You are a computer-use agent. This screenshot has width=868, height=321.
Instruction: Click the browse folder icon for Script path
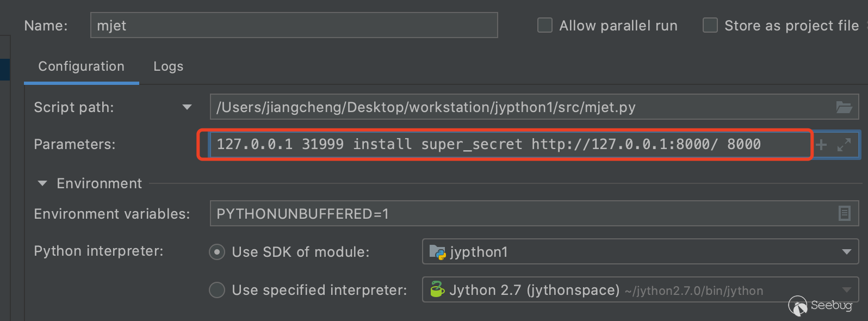844,107
